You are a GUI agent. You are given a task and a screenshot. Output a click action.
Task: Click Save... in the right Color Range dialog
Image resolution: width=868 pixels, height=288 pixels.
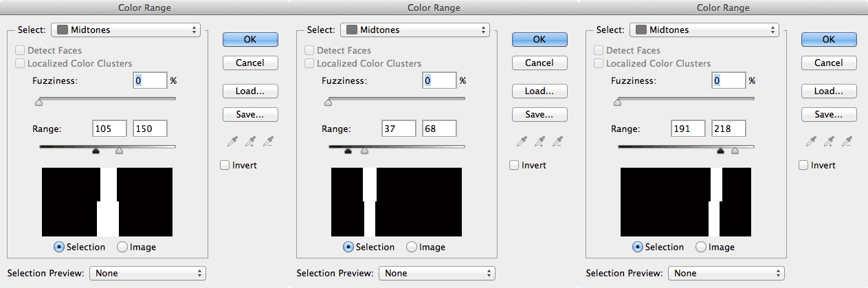(x=829, y=114)
